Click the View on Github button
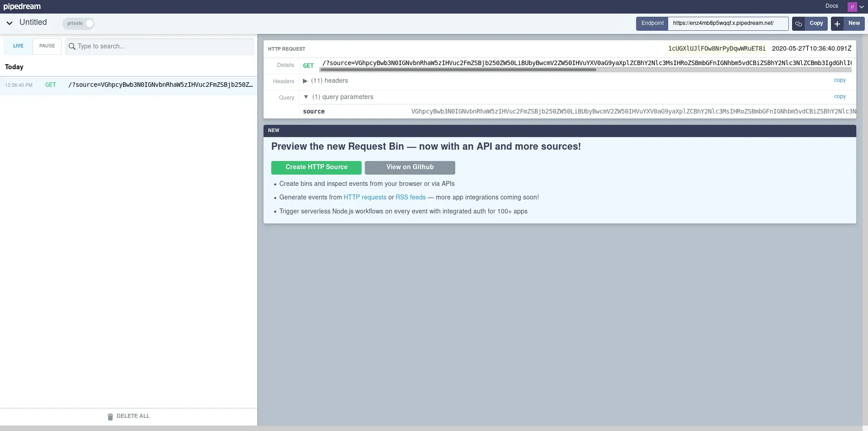868x431 pixels. (410, 167)
